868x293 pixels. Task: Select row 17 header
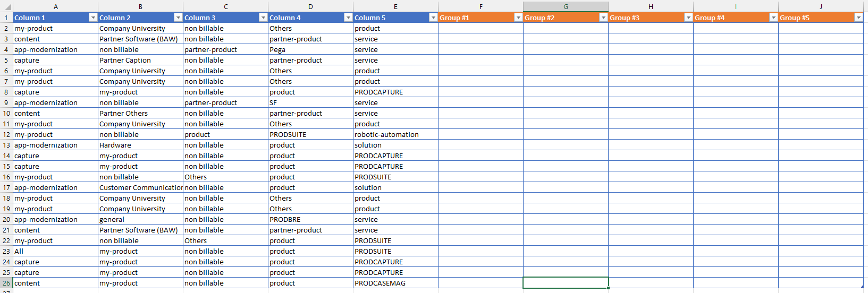pyautogui.click(x=6, y=187)
